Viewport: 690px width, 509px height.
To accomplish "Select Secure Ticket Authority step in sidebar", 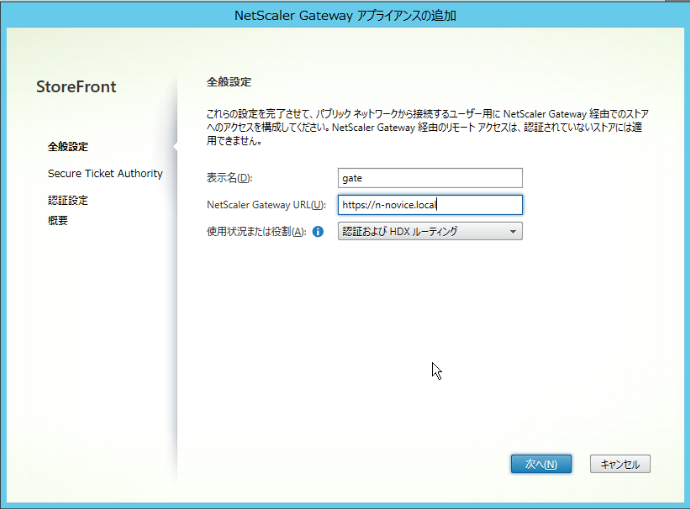I will [105, 173].
